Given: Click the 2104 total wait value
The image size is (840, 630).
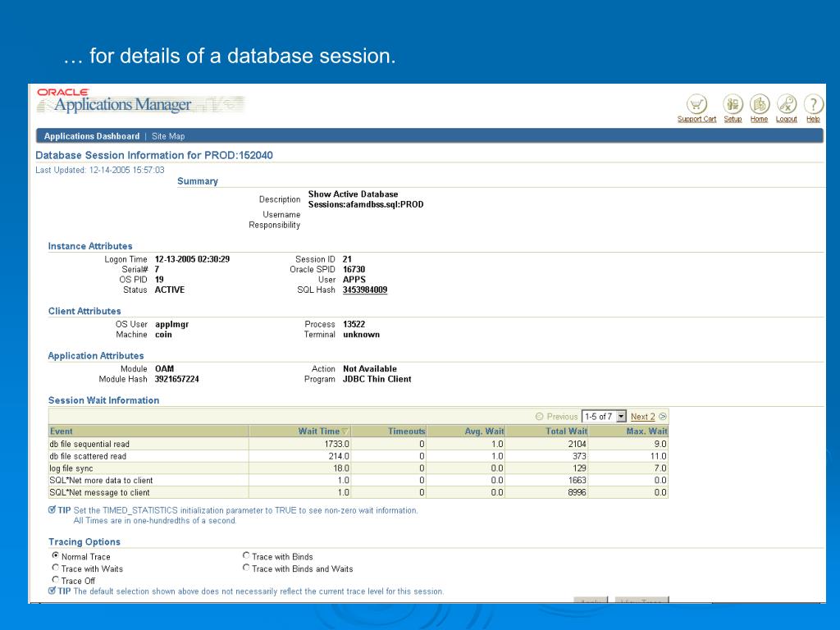Looking at the screenshot, I should point(577,444).
